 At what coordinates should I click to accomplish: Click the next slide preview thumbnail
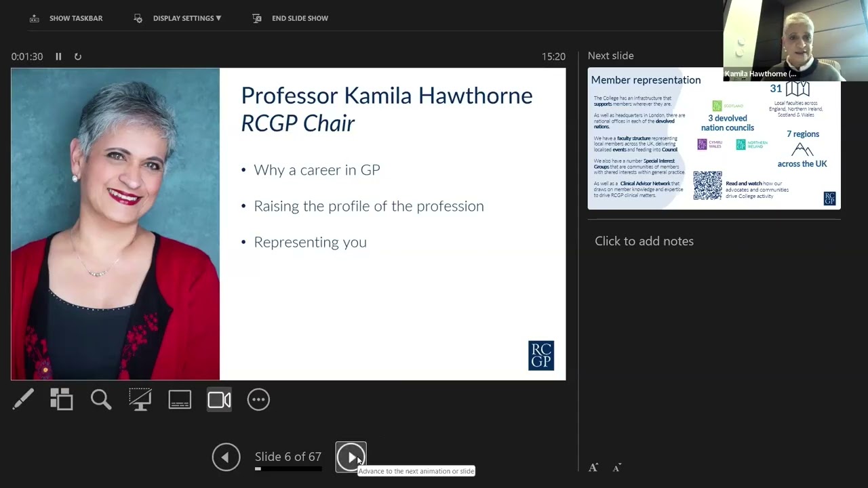pos(714,138)
